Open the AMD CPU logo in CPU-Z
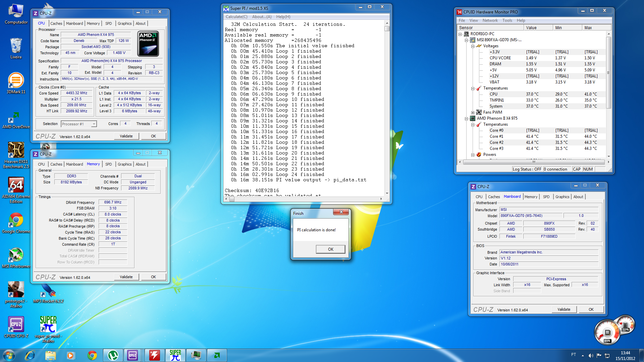Viewport: 644px width, 362px height. [148, 44]
